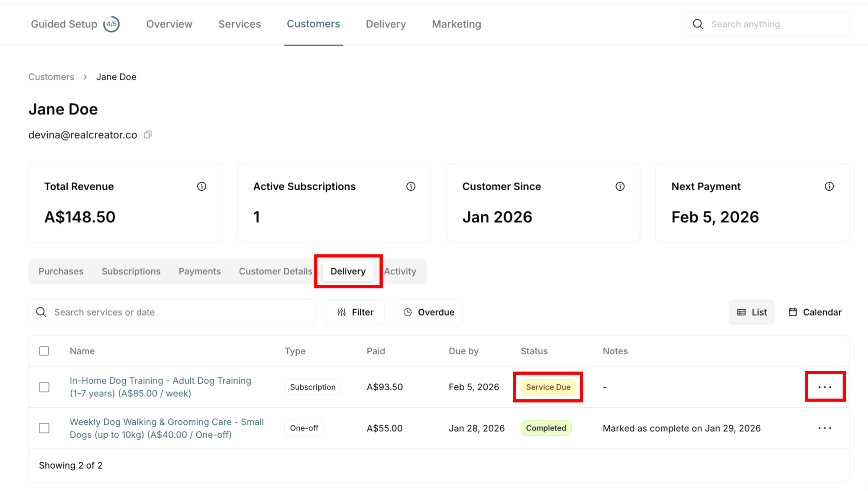
Task: Check the Weekly Dog Walking row checkbox
Action: (44, 428)
